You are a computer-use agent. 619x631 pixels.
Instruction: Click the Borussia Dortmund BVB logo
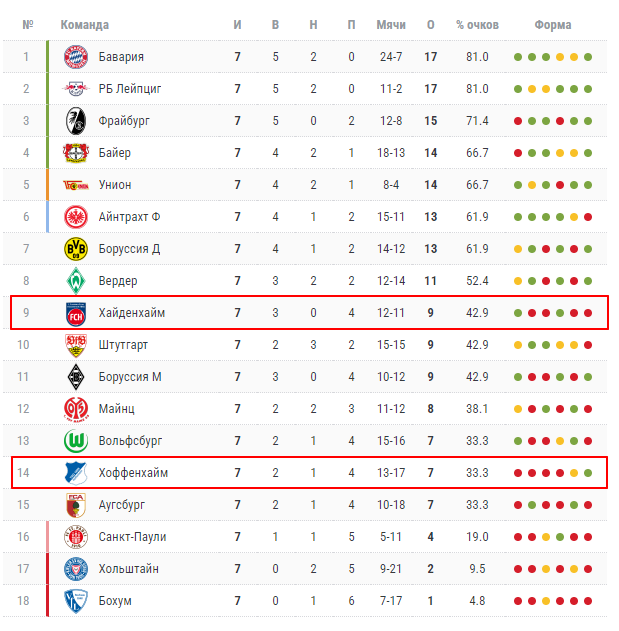click(x=77, y=249)
